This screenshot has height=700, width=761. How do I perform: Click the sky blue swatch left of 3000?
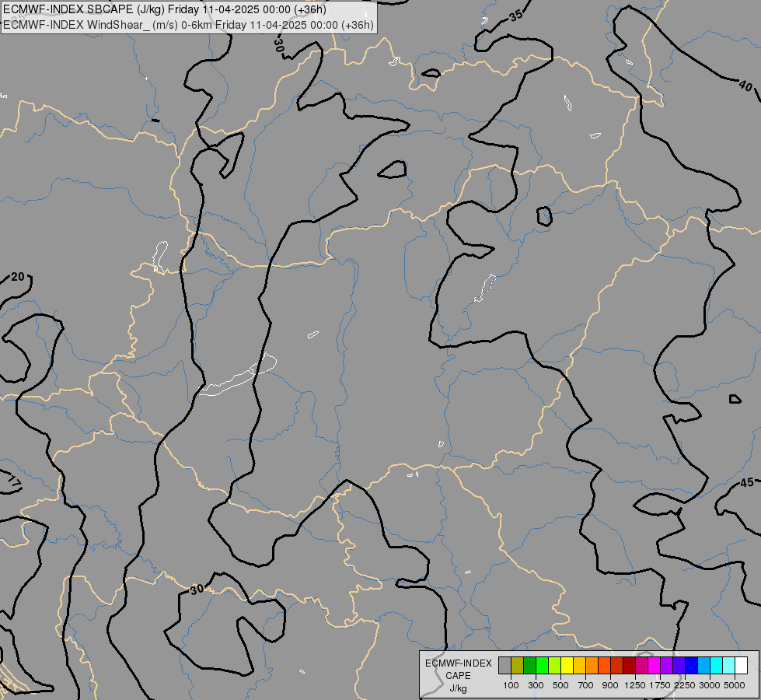tap(704, 666)
